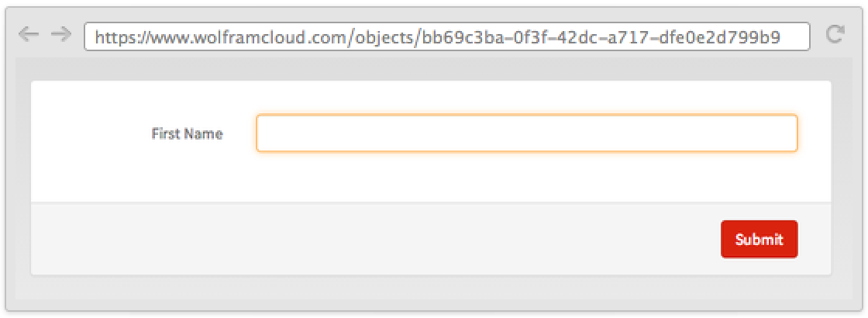Viewport: 868px width, 318px height.
Task: Select the URL field in the browser
Action: click(446, 36)
